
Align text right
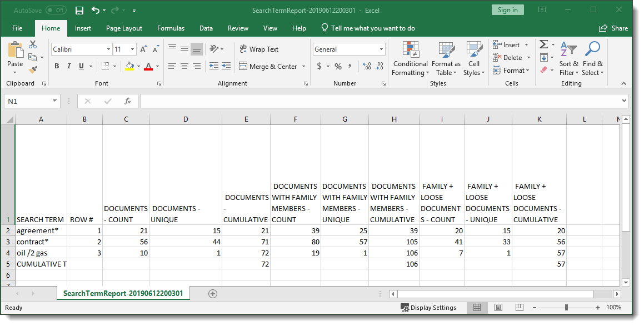[197, 66]
